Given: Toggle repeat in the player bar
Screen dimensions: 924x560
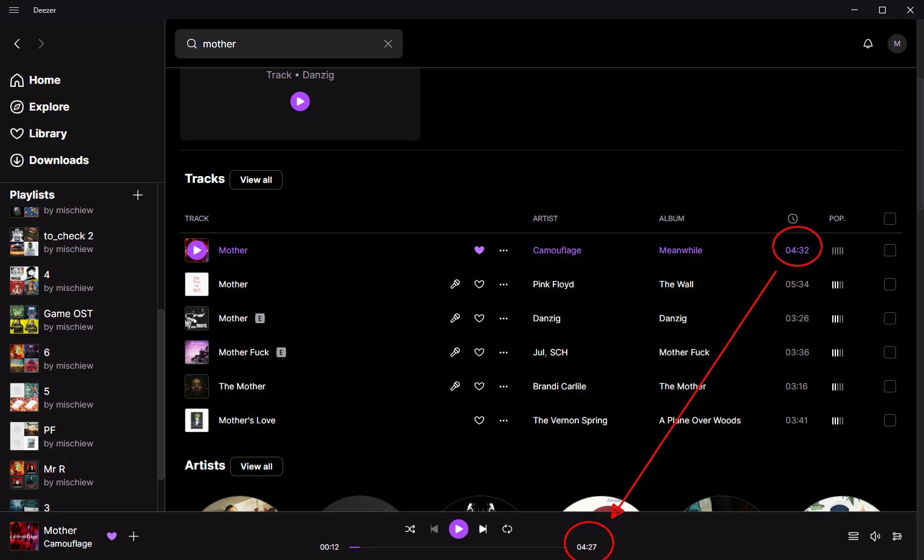Looking at the screenshot, I should pyautogui.click(x=507, y=529).
